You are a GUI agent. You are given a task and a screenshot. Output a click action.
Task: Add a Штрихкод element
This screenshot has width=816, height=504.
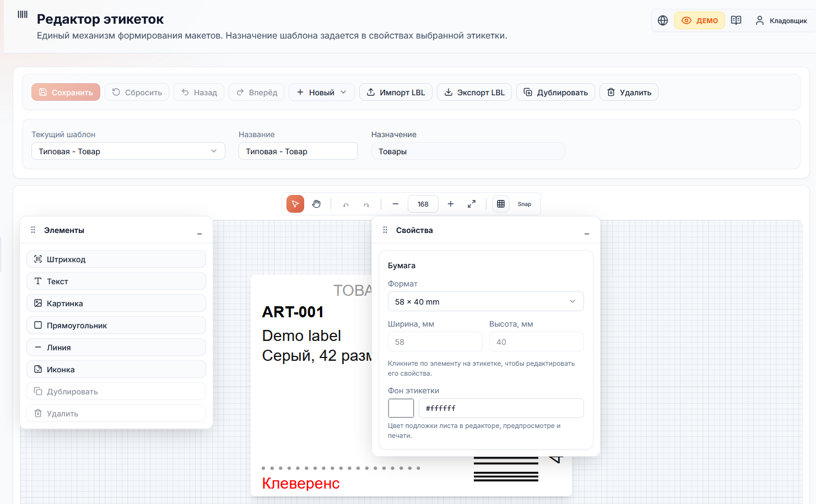point(116,259)
